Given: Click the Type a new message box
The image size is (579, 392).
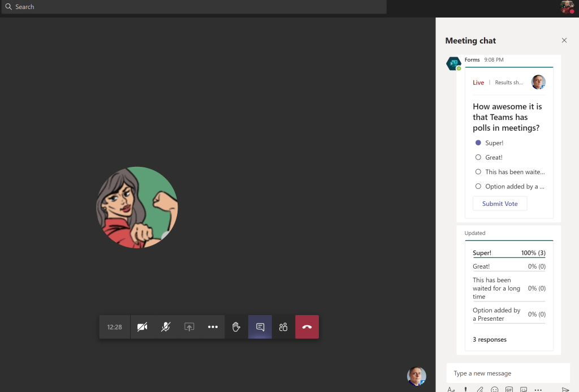Looking at the screenshot, I should click(x=508, y=373).
